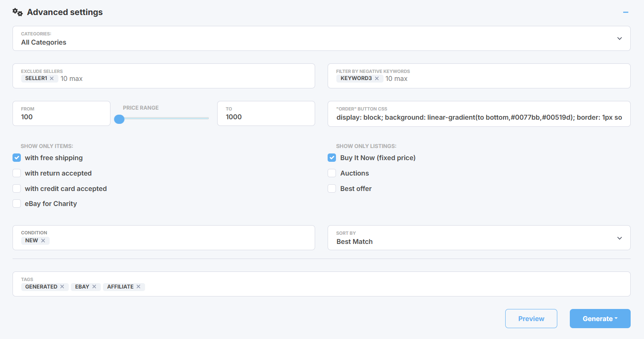Focus the price From input field
The image size is (644, 339).
tap(61, 117)
